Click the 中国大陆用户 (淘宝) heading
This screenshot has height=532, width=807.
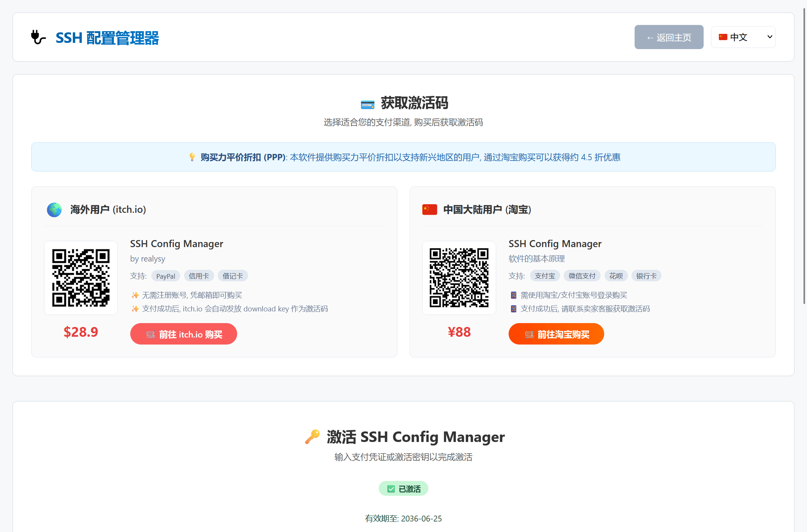pos(487,210)
